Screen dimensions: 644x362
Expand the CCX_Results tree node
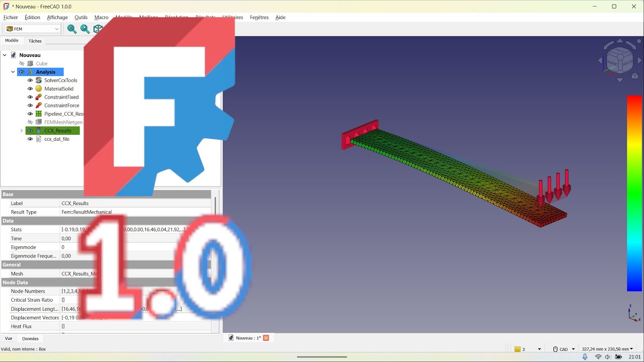(22, 131)
